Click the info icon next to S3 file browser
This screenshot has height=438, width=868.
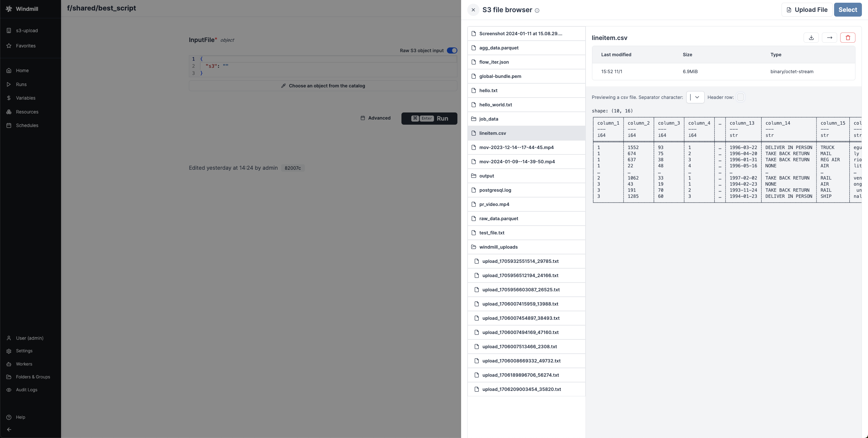click(537, 11)
